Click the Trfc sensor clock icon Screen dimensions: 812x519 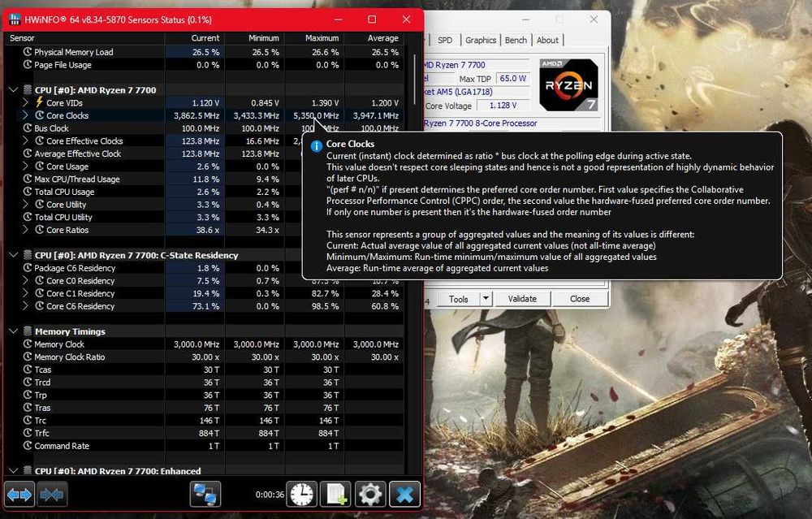coord(28,433)
